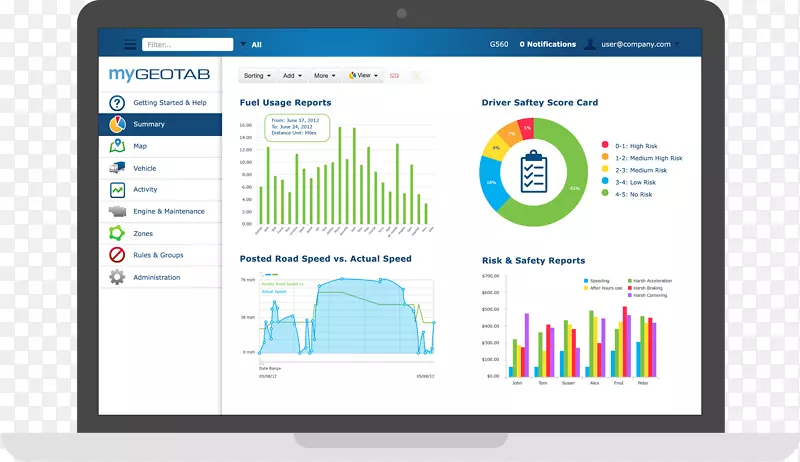The image size is (800, 462).
Task: Expand the Sorting dropdown
Action: (258, 76)
